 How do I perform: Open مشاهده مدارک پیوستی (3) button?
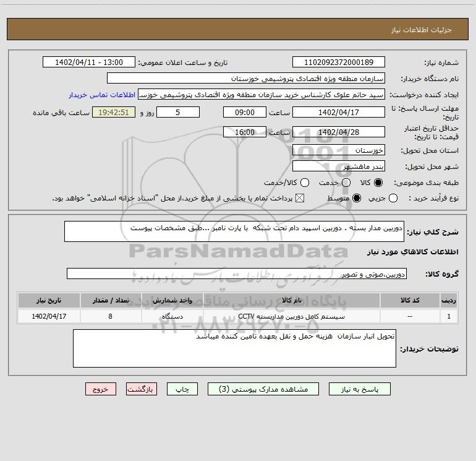pyautogui.click(x=263, y=389)
